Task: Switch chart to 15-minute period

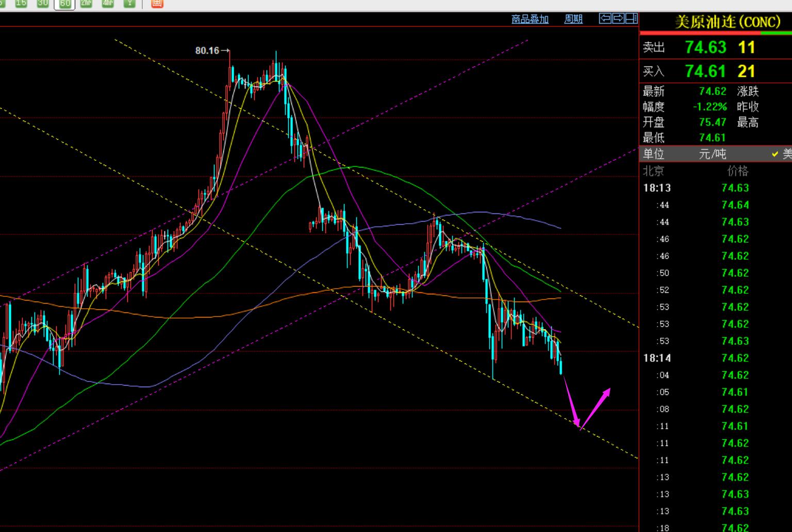Action: tap(21, 3)
